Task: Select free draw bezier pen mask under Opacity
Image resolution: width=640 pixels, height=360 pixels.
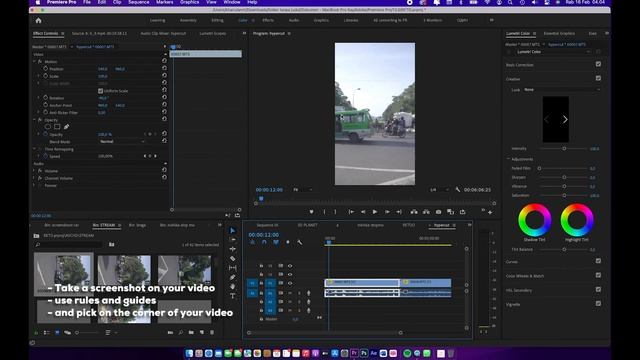Action: pyautogui.click(x=66, y=127)
